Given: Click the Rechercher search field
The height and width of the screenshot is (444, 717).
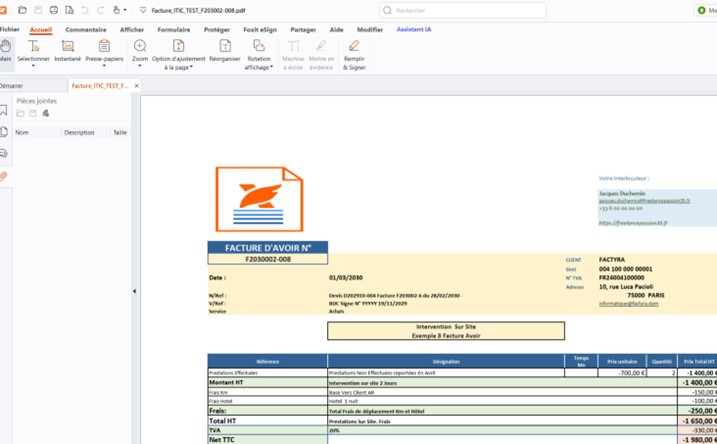Looking at the screenshot, I should pos(462,10).
